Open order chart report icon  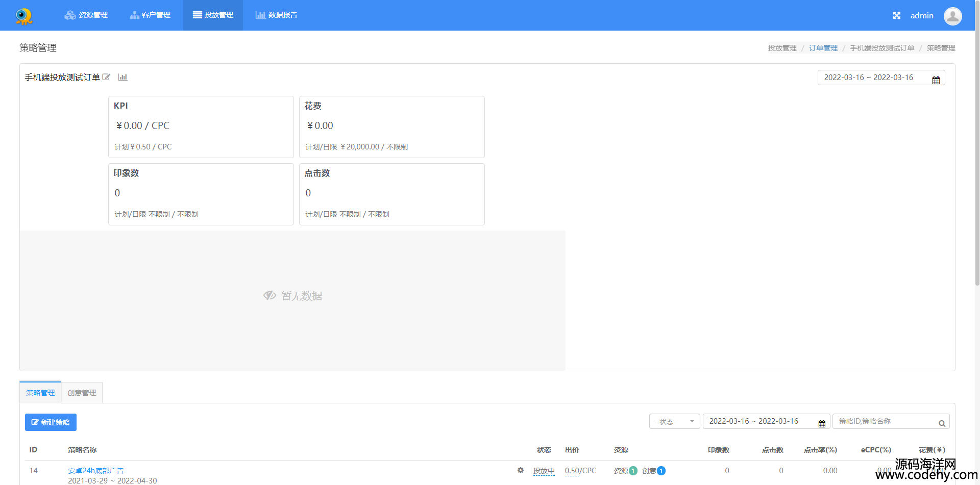(x=122, y=77)
